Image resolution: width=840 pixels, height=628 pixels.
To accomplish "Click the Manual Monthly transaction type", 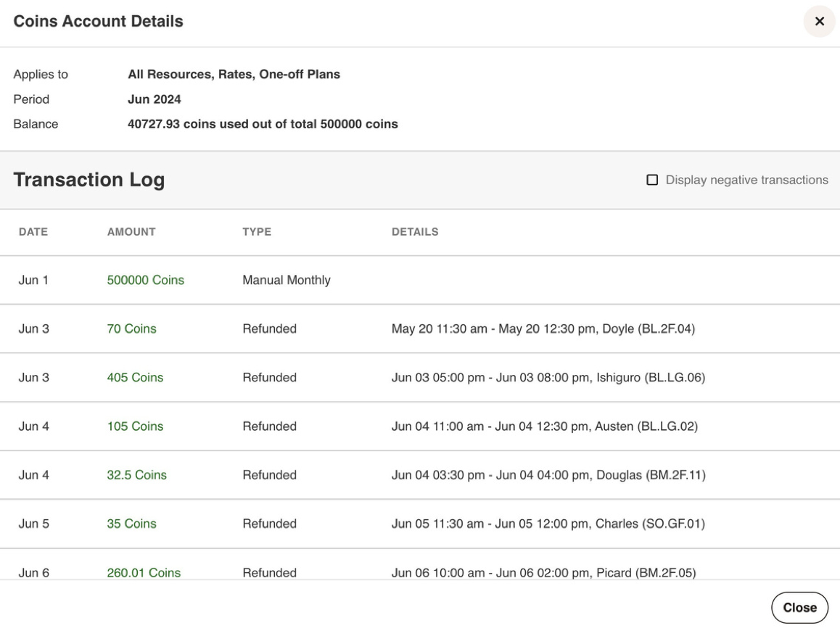I will point(287,280).
